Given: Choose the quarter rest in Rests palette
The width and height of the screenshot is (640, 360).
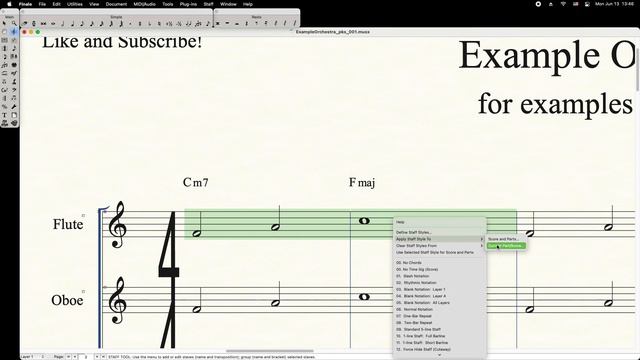Looking at the screenshot, I should (247, 24).
